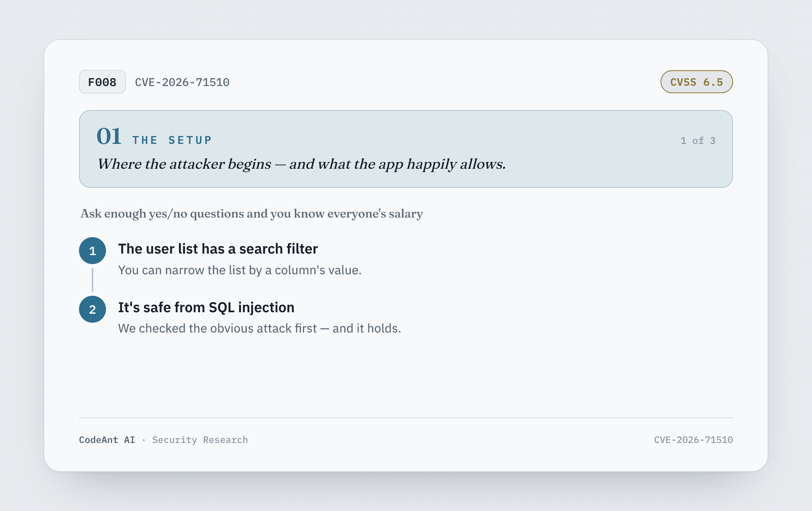Click the column's value description text
This screenshot has width=812, height=511.
pos(240,270)
